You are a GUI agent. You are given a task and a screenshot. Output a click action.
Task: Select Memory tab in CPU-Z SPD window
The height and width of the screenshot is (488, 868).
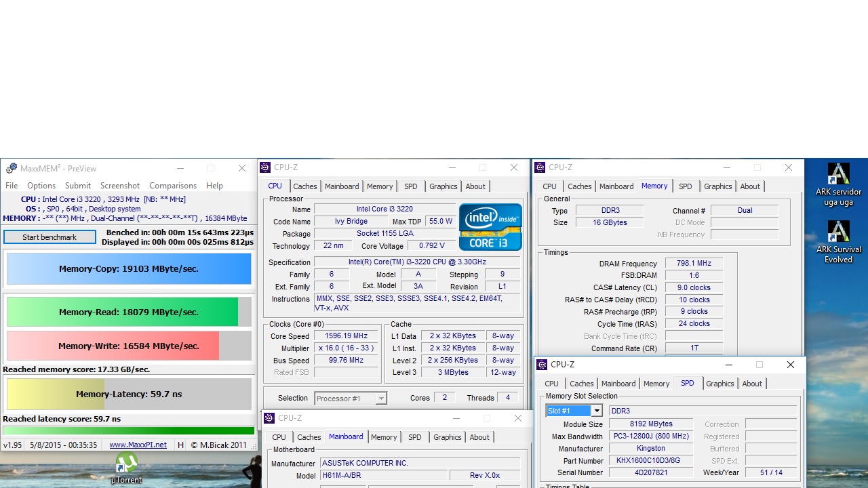pyautogui.click(x=656, y=384)
